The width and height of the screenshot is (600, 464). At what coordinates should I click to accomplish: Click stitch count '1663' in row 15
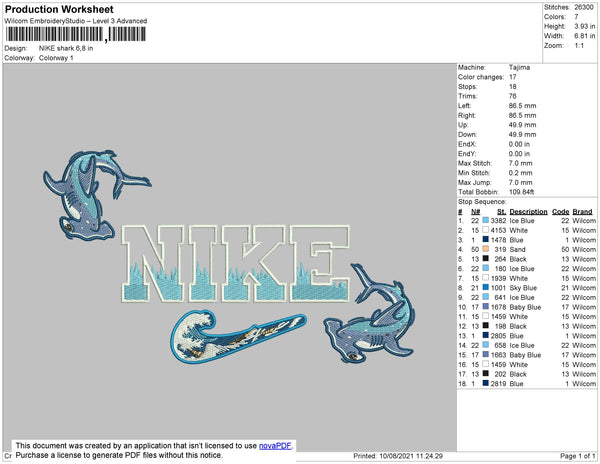pyautogui.click(x=498, y=355)
